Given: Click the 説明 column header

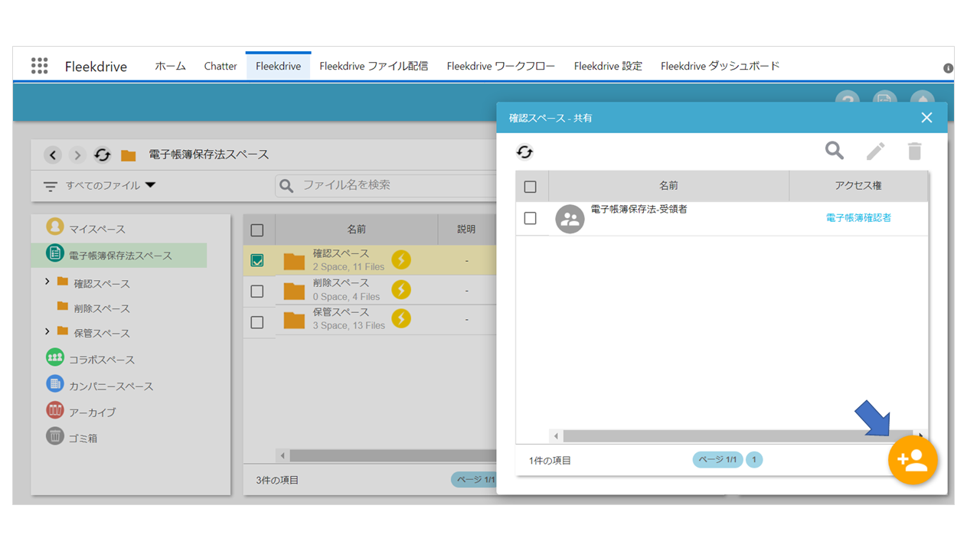Looking at the screenshot, I should click(466, 229).
